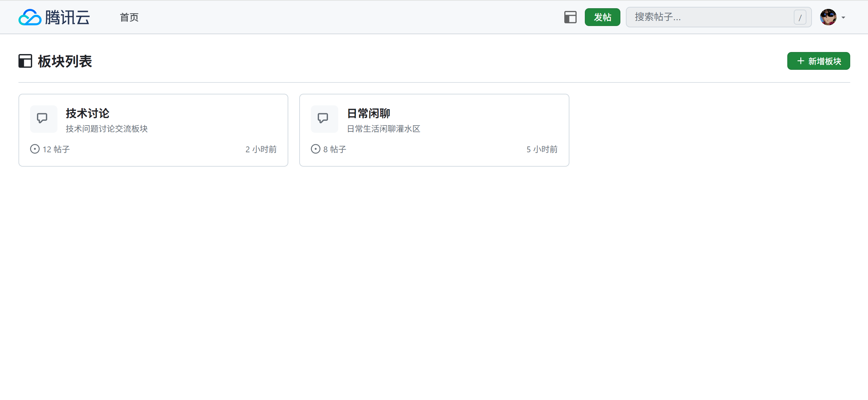The width and height of the screenshot is (868, 400).
Task: Open the 日常闲聊 board title
Action: pos(368,113)
